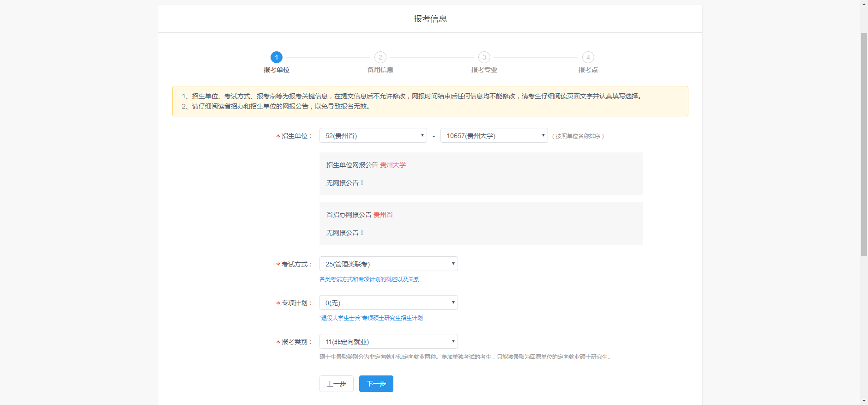
Task: Click the step 4 circle icon
Action: coord(588,57)
